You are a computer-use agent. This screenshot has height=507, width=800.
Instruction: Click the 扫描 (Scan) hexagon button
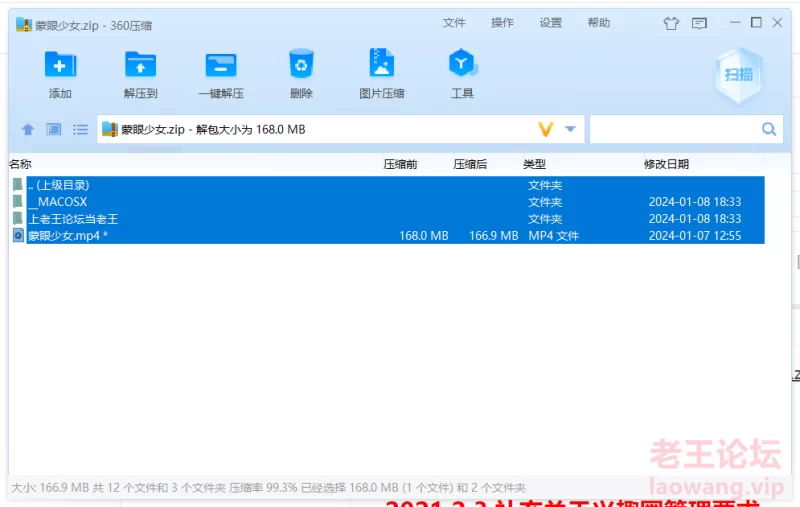pyautogui.click(x=739, y=75)
